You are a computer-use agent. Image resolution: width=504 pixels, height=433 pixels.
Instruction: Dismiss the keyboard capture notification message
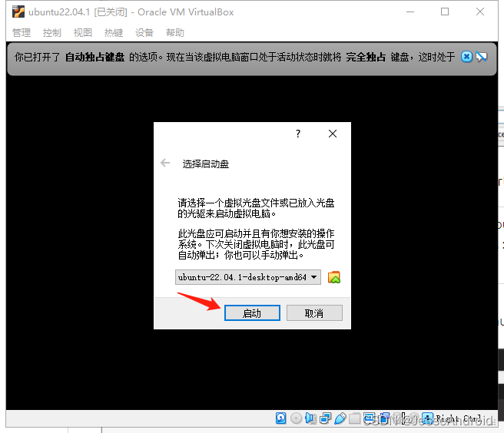pyautogui.click(x=466, y=57)
